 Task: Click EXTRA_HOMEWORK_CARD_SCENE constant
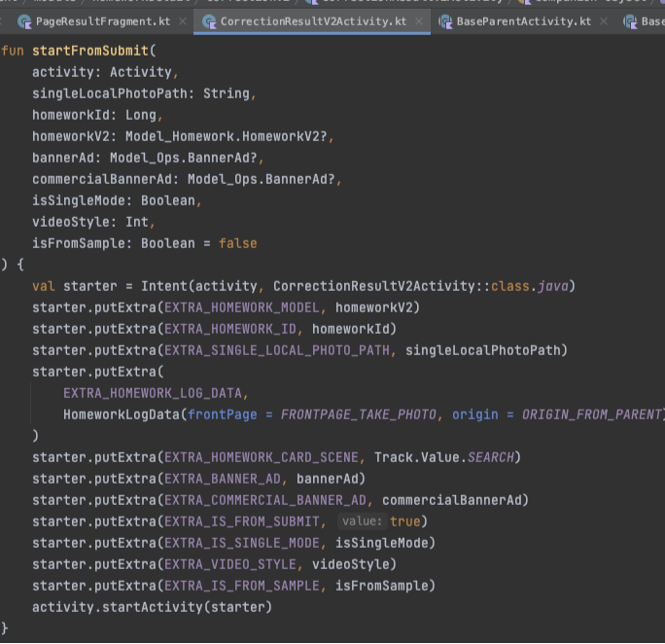coord(262,457)
